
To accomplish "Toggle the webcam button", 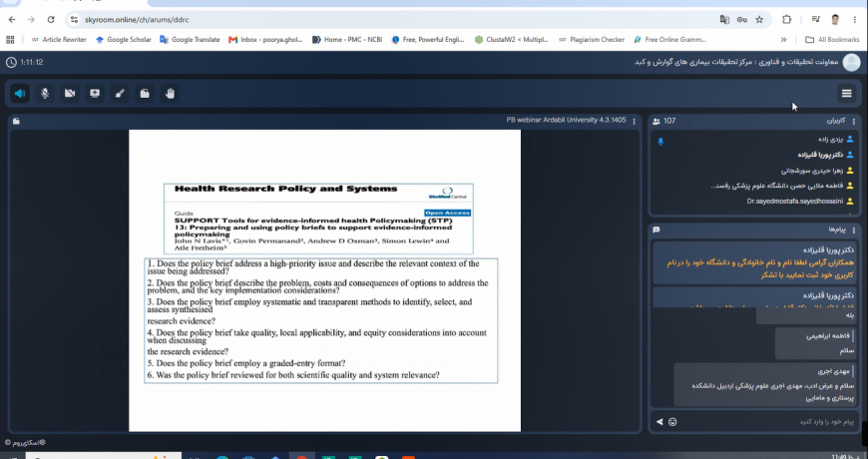I will [70, 94].
